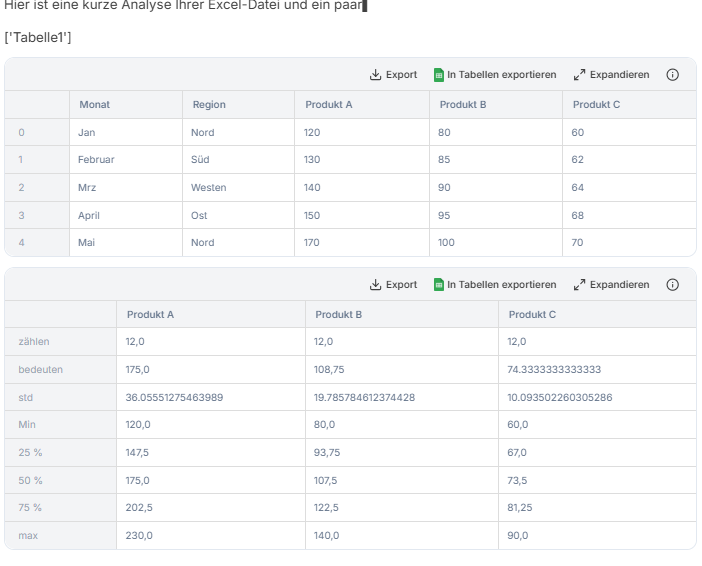Select the 'bedeuten' row label

(x=41, y=370)
